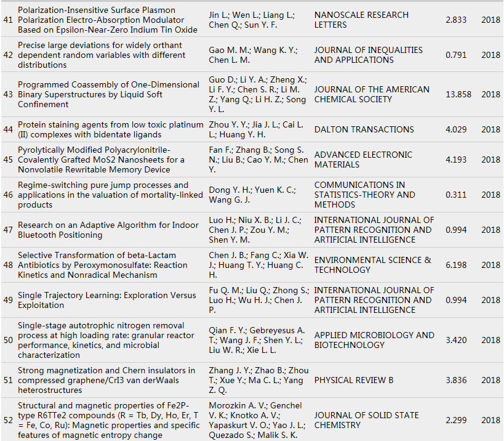Select JOURNAL OF THE AMERICAN CHEMICAL SOCIETY
The width and height of the screenshot is (504, 441).
click(x=372, y=94)
